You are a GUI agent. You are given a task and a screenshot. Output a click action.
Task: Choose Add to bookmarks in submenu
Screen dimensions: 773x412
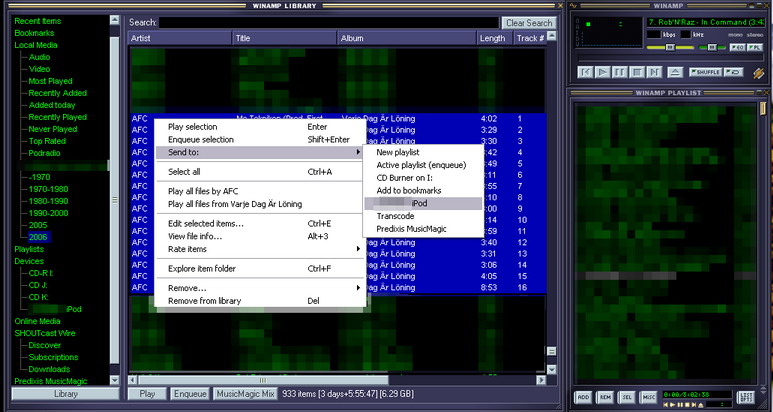tap(423, 191)
